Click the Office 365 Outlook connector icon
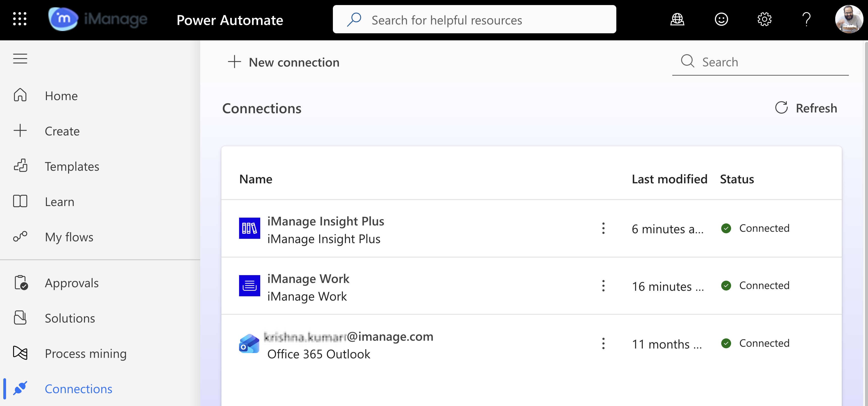 [249, 344]
